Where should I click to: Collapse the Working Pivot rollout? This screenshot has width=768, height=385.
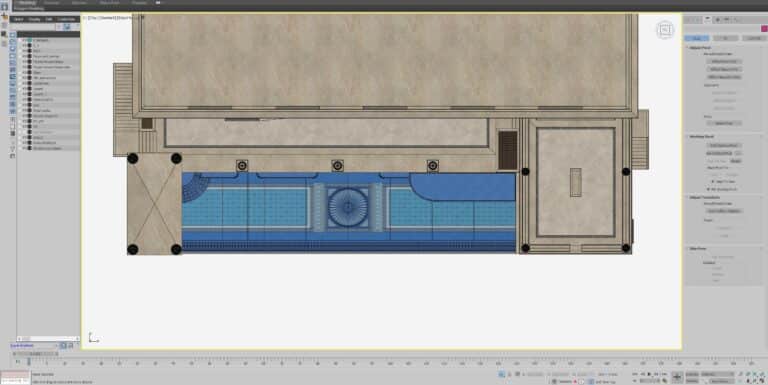point(701,136)
